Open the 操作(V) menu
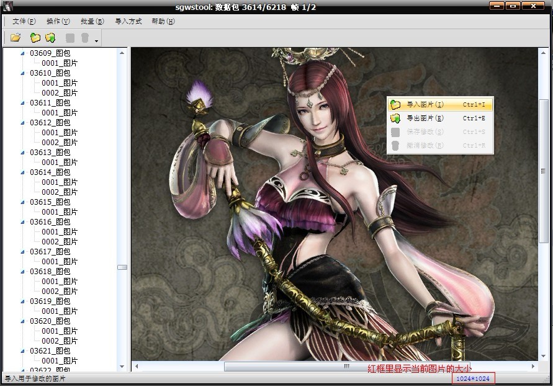Image resolution: width=553 pixels, height=392 pixels. 58,21
